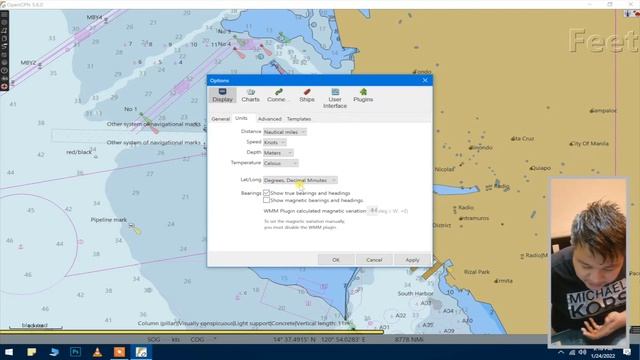This screenshot has width=640, height=360.
Task: Enable Show magnetic bearings and headings
Action: tap(267, 200)
